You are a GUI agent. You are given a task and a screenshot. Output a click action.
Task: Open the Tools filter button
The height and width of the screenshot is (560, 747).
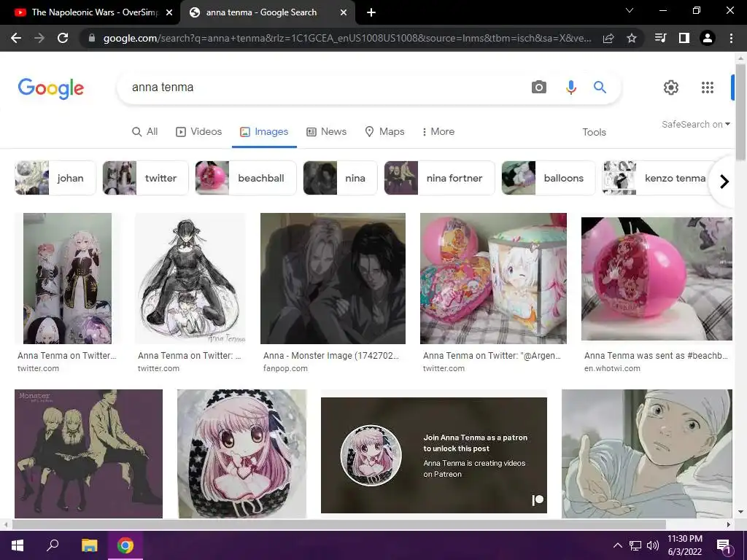point(594,132)
